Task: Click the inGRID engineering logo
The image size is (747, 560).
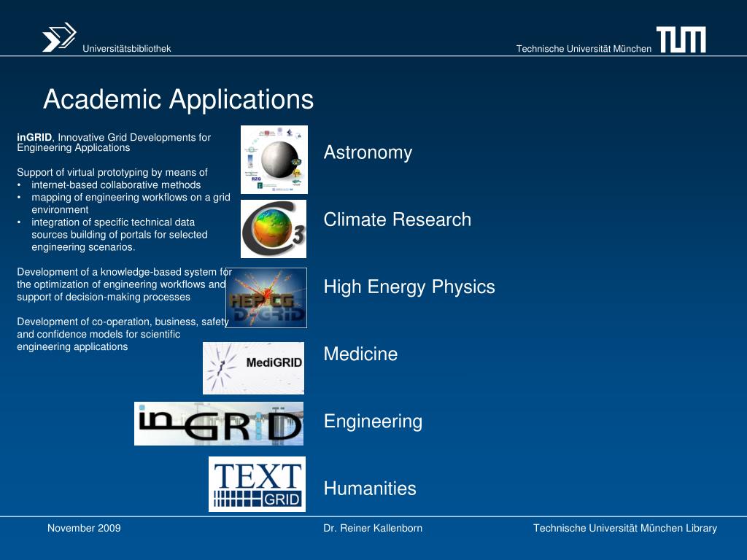Action: (x=219, y=424)
